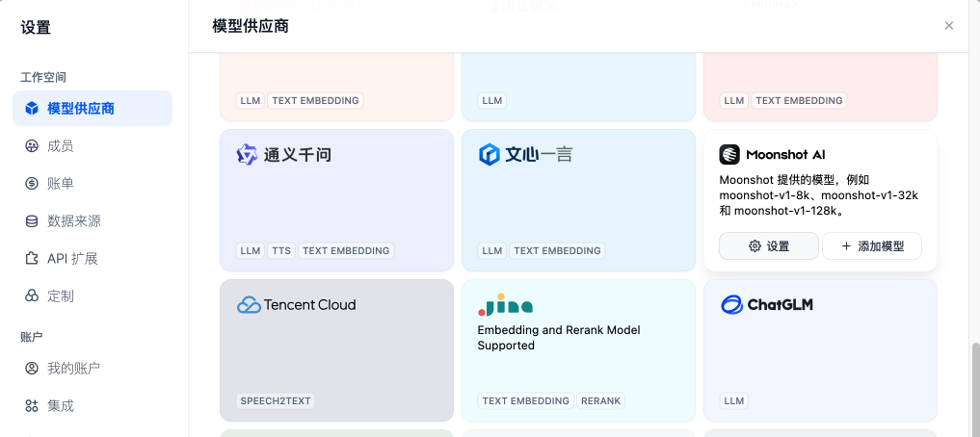Viewport: 980px width, 437px height.
Task: Click the gear icon in Moonshot 设置 button
Action: [755, 246]
